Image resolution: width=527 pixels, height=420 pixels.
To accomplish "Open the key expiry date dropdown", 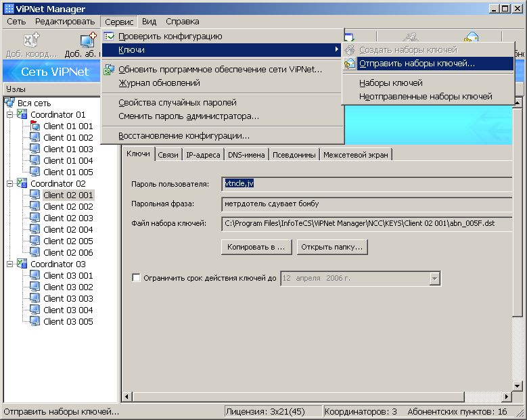I will (434, 279).
